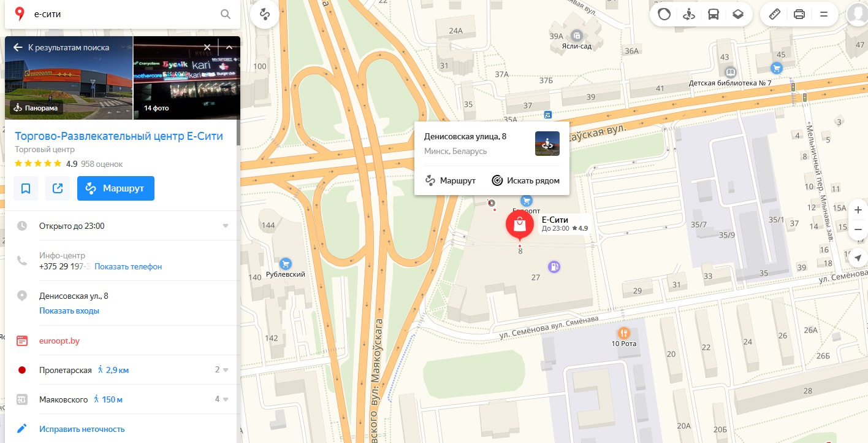The height and width of the screenshot is (443, 868).
Task: Click Искать рядом in popup
Action: coord(526,180)
